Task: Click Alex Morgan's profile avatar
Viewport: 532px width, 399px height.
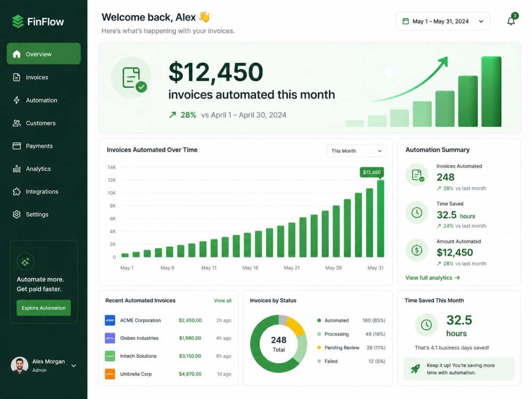Action: point(20,365)
